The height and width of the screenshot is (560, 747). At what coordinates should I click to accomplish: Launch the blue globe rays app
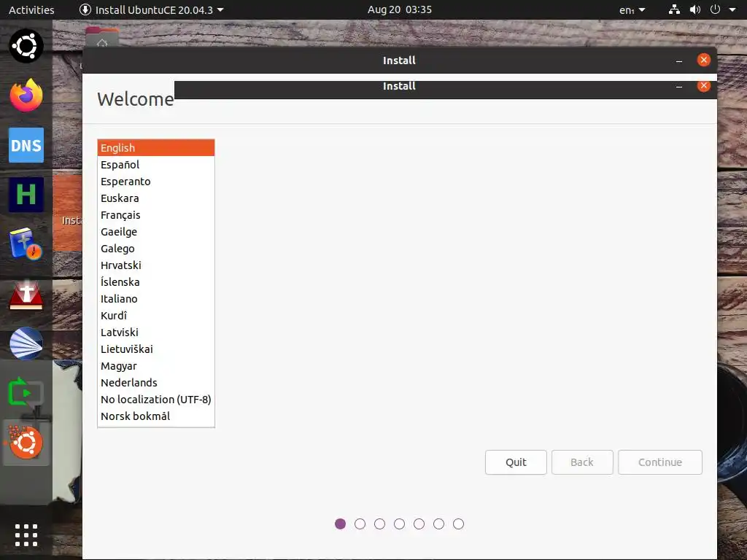click(26, 343)
